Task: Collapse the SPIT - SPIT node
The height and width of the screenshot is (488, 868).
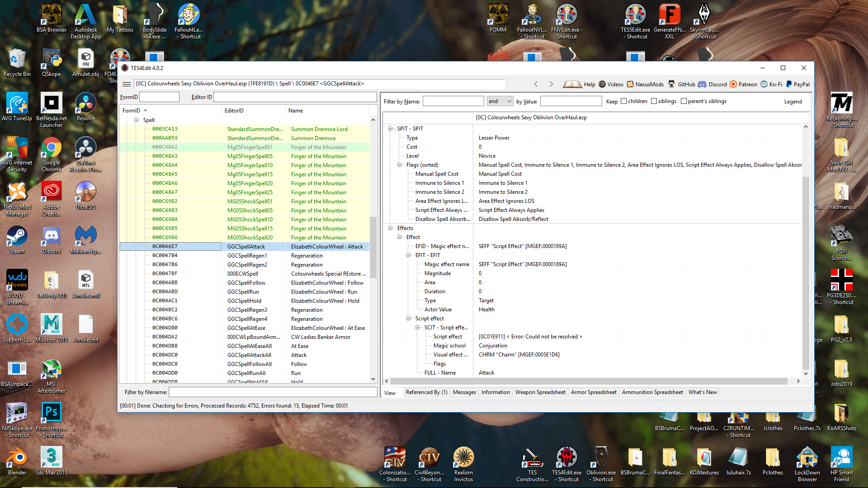Action: [x=391, y=129]
